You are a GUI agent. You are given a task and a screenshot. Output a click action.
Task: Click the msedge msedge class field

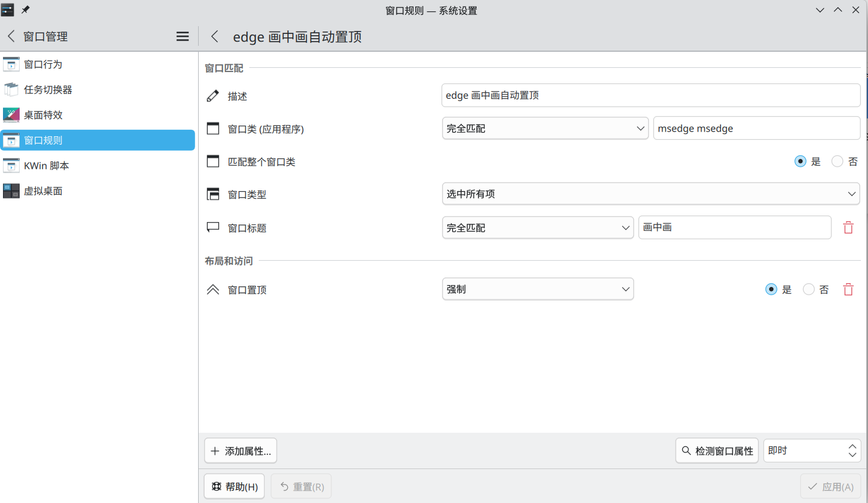click(757, 129)
